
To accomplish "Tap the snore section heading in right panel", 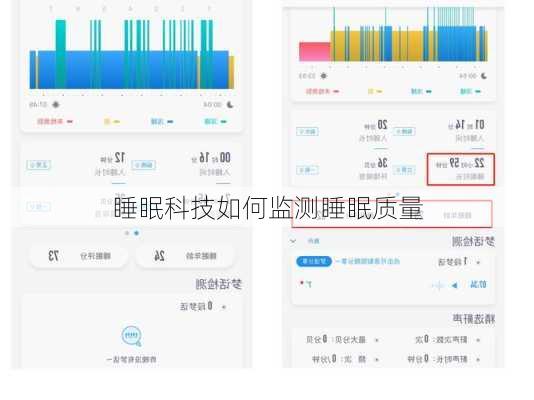I will [474, 319].
